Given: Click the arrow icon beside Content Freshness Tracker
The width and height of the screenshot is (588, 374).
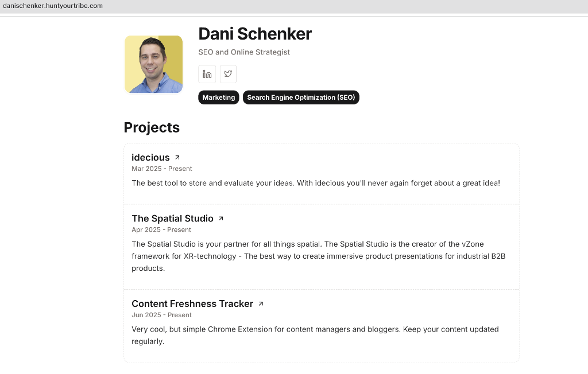Looking at the screenshot, I should pyautogui.click(x=261, y=304).
